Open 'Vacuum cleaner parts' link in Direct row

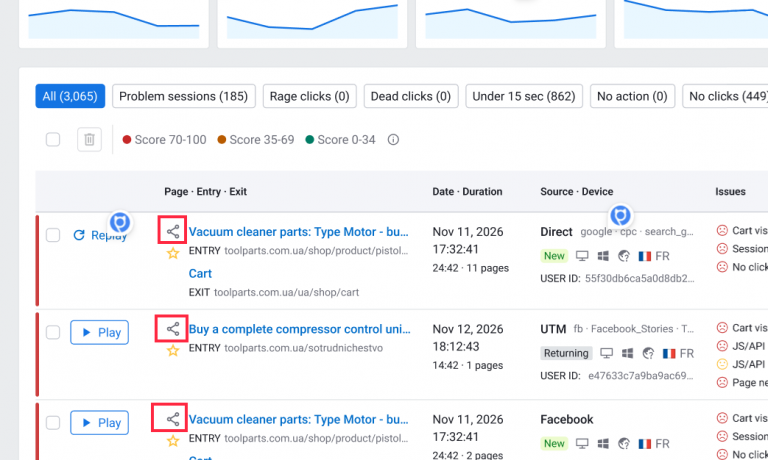(x=299, y=232)
